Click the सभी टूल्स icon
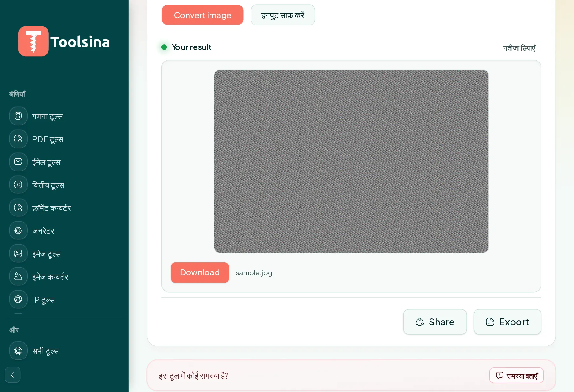Viewport: 574px width, 392px height. [18, 351]
